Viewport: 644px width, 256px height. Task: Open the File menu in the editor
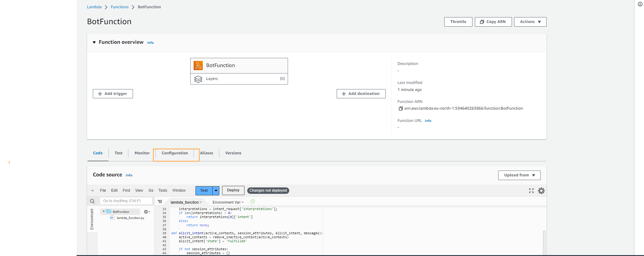point(103,190)
